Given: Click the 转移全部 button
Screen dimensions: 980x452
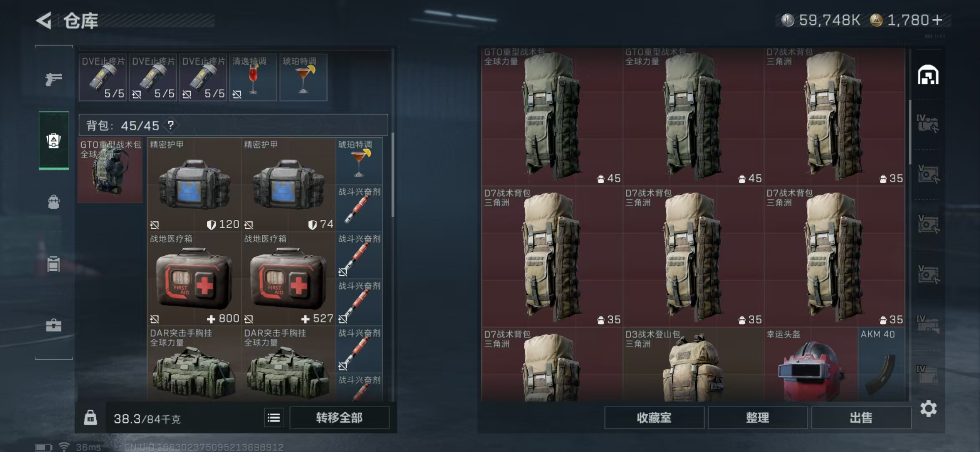Looking at the screenshot, I should click(339, 417).
